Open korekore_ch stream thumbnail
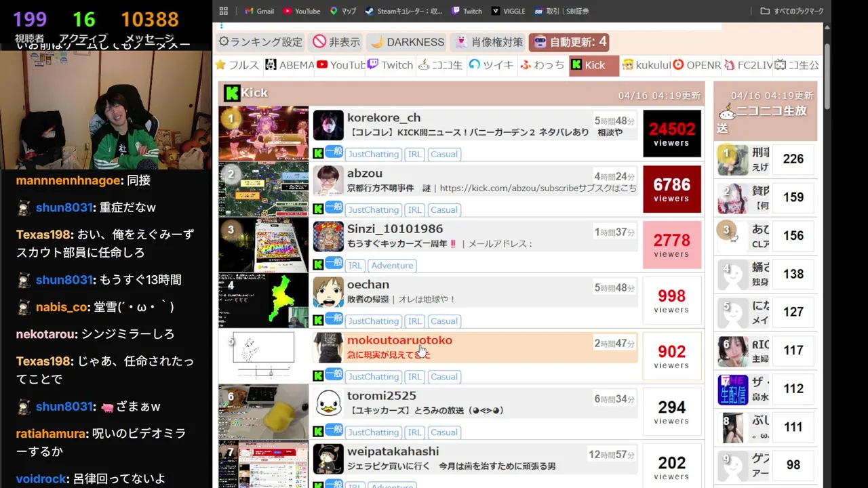This screenshot has height=488, width=868. [x=263, y=134]
